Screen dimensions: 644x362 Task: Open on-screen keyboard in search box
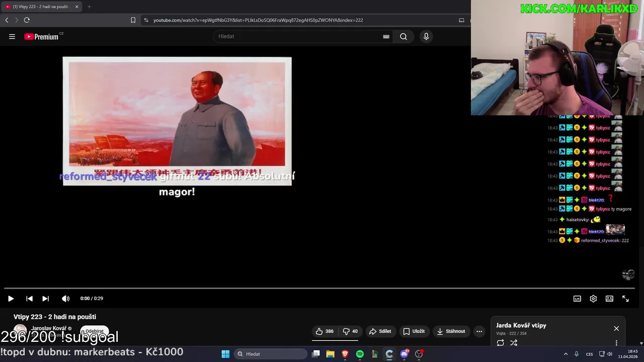click(x=386, y=36)
